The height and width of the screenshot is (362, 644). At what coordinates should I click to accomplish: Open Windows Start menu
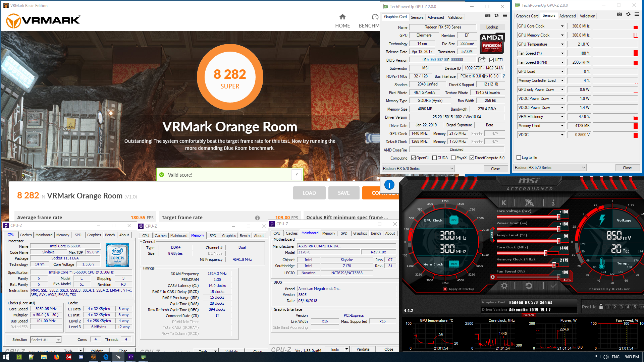pos(6,357)
